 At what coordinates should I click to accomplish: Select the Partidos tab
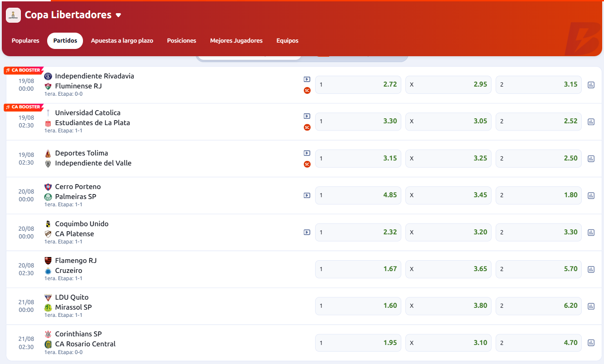[x=65, y=41]
